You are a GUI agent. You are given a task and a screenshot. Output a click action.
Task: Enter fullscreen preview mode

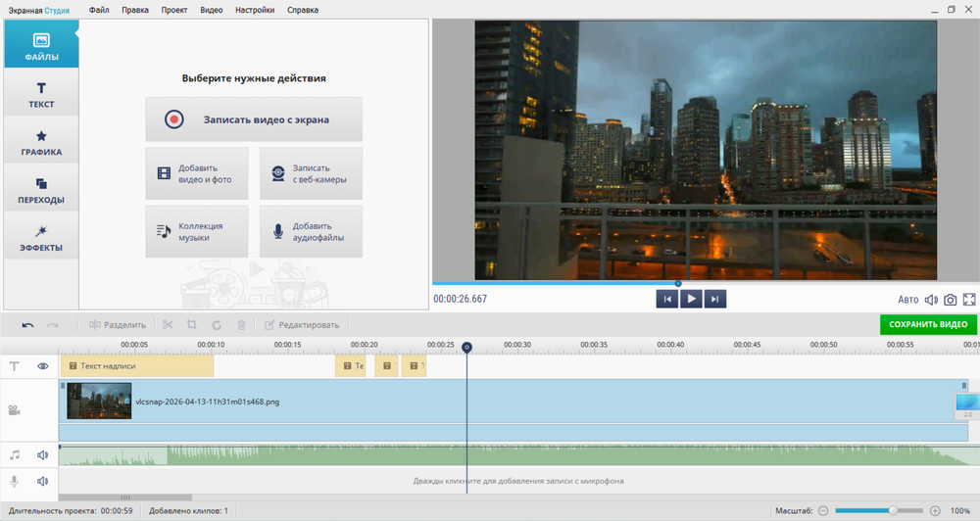click(969, 300)
